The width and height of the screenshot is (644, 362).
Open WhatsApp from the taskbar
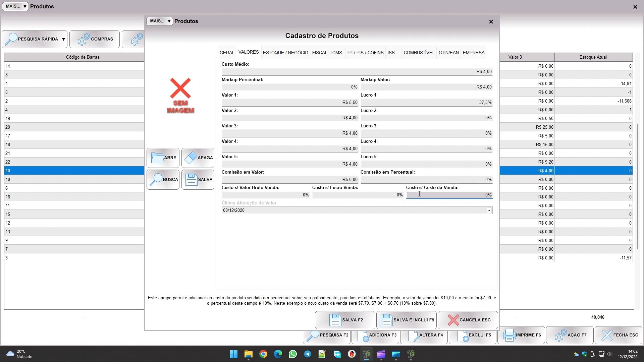click(x=292, y=354)
